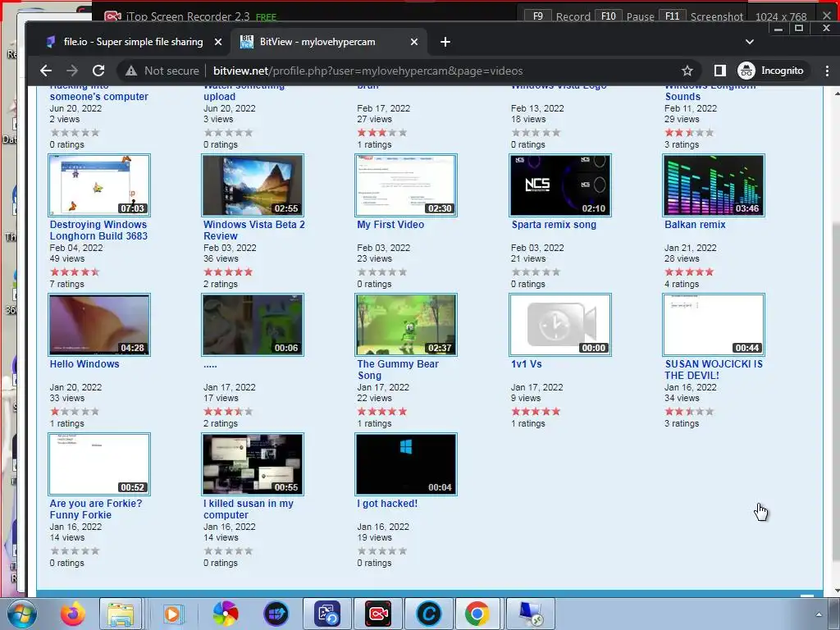Open the Windows Vista Beta 2 Review thumbnail

click(253, 185)
